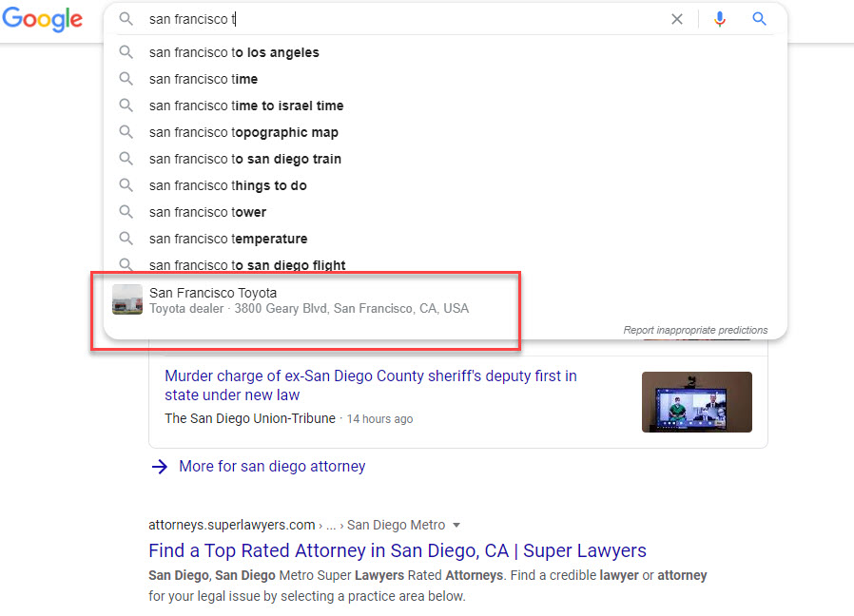The width and height of the screenshot is (854, 616).
Task: Click the San Francisco Toyota thumbnail icon
Action: (x=126, y=299)
